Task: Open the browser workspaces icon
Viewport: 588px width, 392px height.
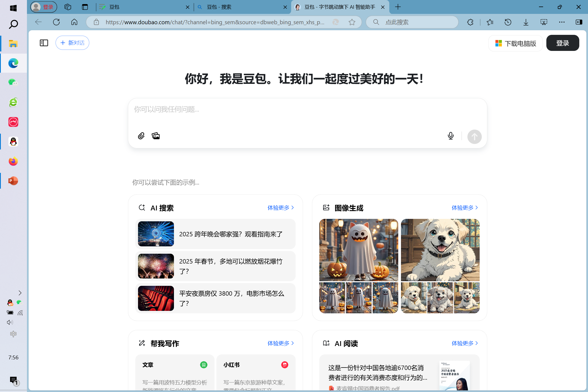Action: point(68,7)
